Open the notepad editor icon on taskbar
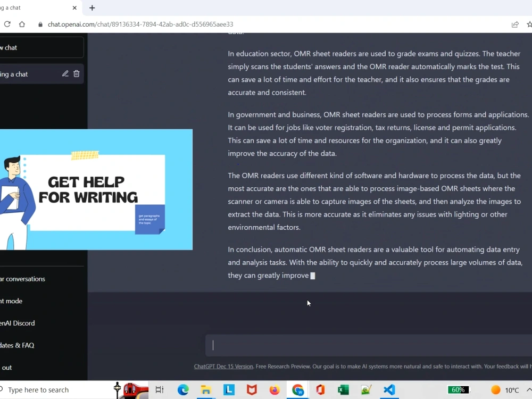 pos(367,390)
